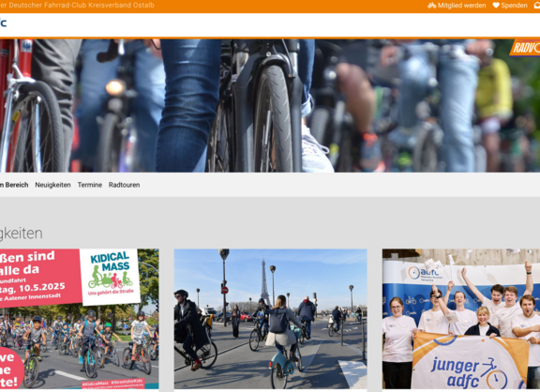Screen dimensions: 540x392
Task: Open the Neuigkeiten menu item
Action: click(x=52, y=185)
